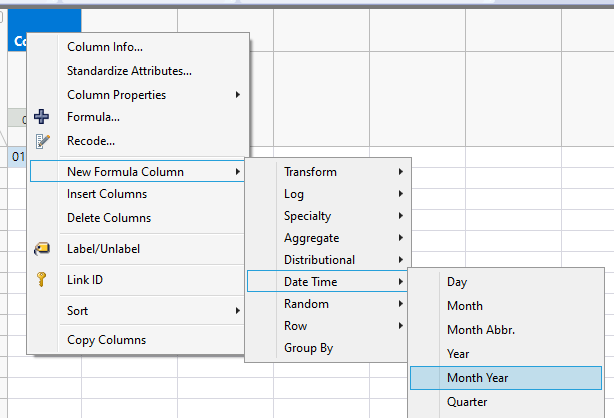Choose Insert Columns from context menu
Screen dimensions: 614x418
click(107, 194)
